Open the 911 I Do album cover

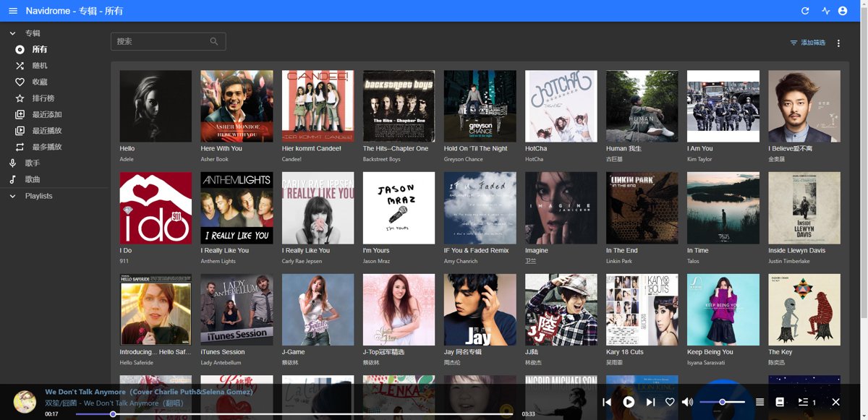(x=156, y=208)
